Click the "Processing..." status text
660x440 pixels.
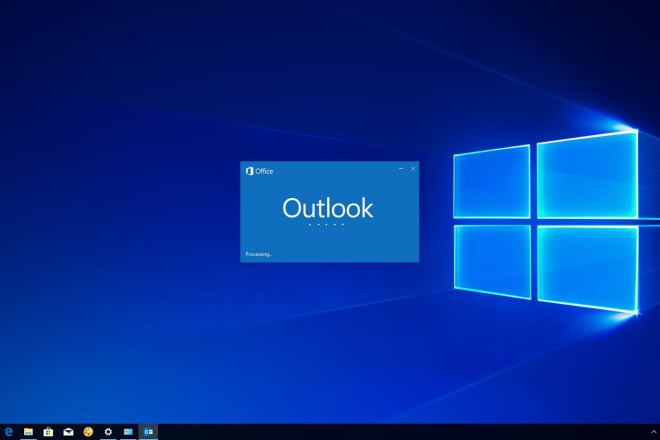click(259, 254)
